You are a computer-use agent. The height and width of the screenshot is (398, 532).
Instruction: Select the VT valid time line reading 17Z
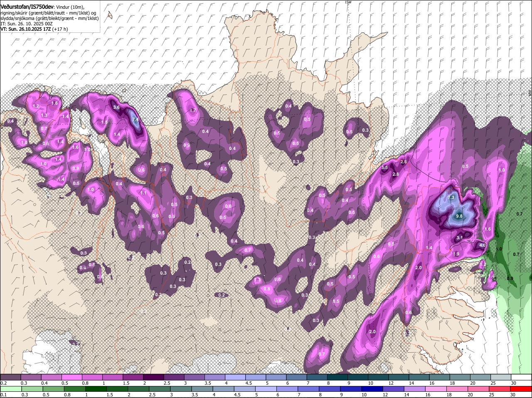(x=34, y=29)
